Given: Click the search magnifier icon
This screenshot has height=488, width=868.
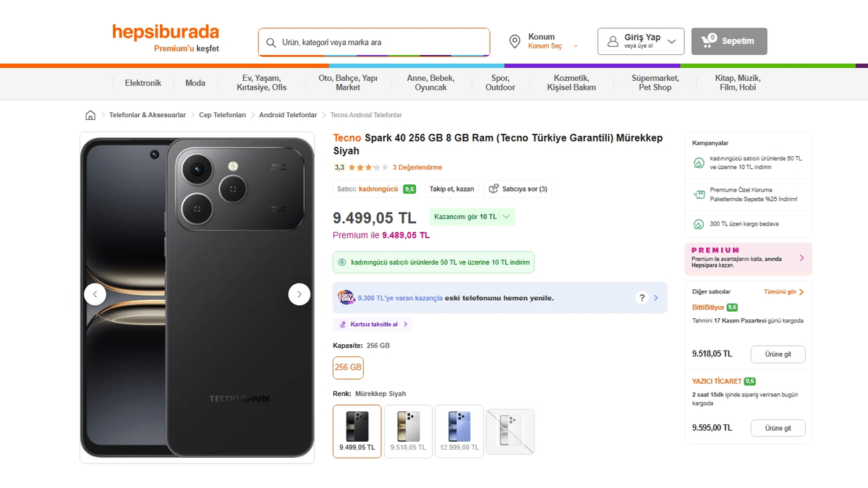Looking at the screenshot, I should pos(271,41).
